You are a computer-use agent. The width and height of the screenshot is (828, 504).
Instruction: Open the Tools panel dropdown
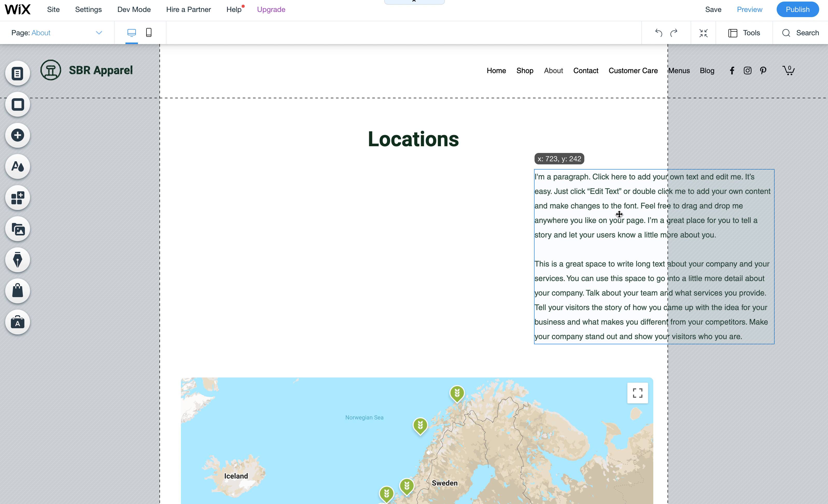(x=744, y=33)
